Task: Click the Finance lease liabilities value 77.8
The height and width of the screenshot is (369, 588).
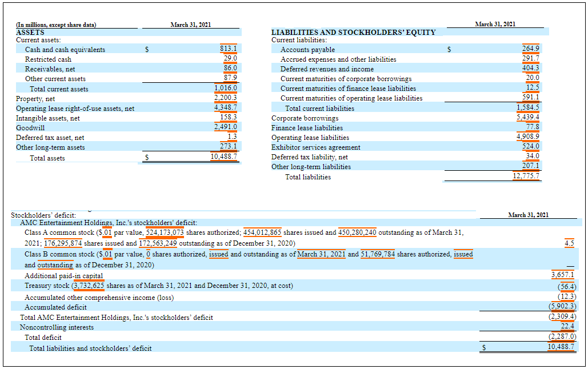Action: point(533,127)
